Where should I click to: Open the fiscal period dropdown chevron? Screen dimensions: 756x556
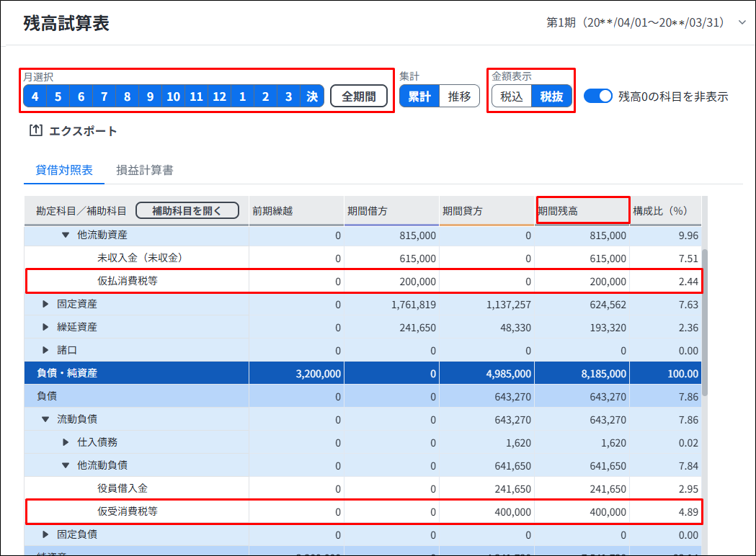[742, 22]
